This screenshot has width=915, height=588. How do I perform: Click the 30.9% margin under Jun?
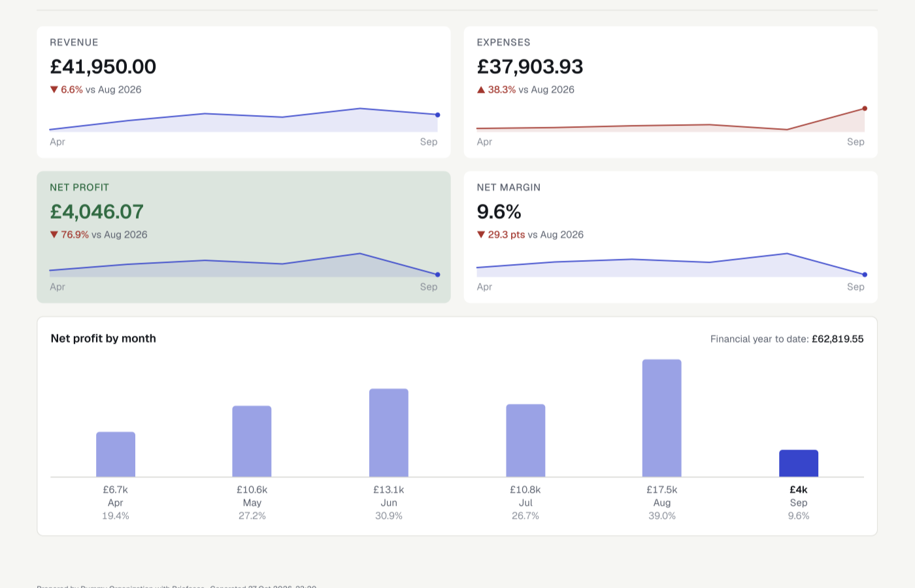point(389,515)
